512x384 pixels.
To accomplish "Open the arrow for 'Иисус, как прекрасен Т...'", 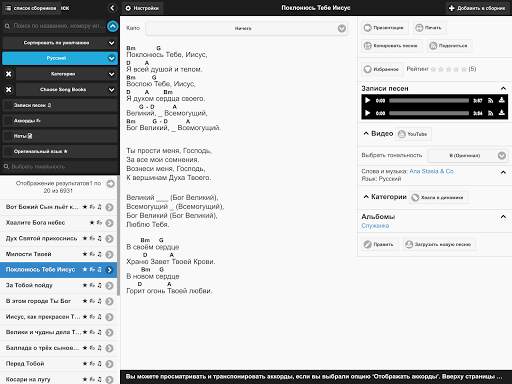I will click(x=109, y=317).
